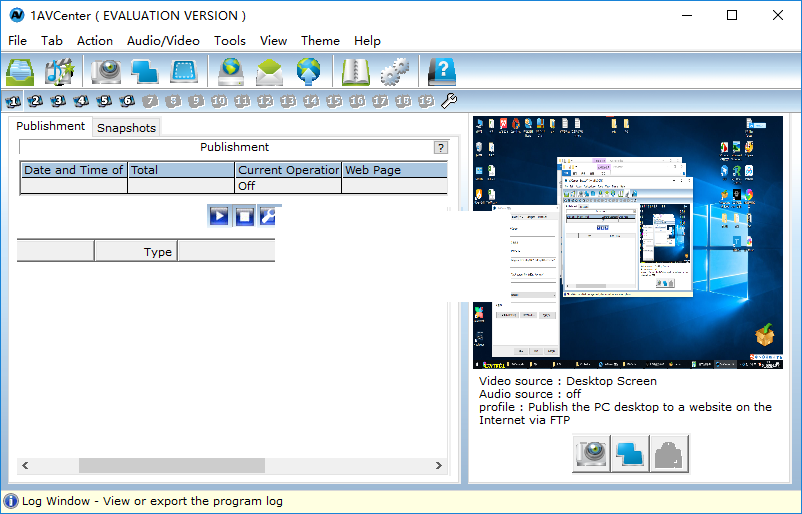Image resolution: width=802 pixels, height=514 pixels.
Task: Open the media wizard icon with music note
Action: click(x=59, y=72)
